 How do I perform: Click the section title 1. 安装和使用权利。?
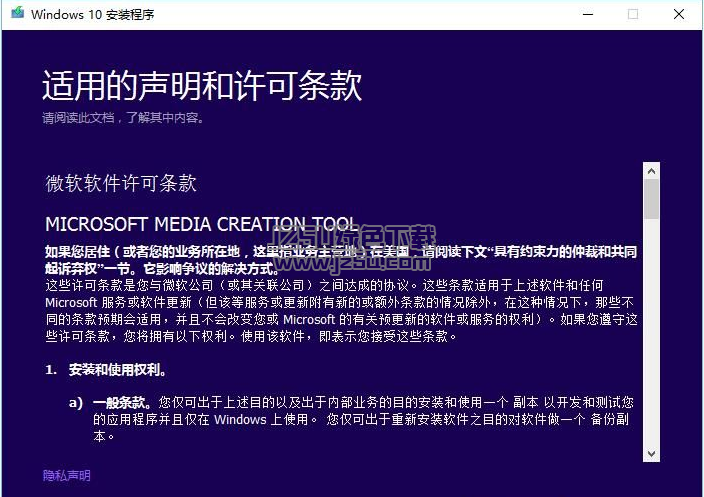(106, 370)
